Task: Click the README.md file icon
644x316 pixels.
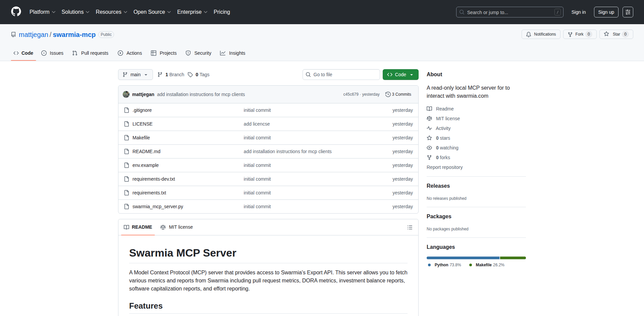Action: click(x=126, y=151)
